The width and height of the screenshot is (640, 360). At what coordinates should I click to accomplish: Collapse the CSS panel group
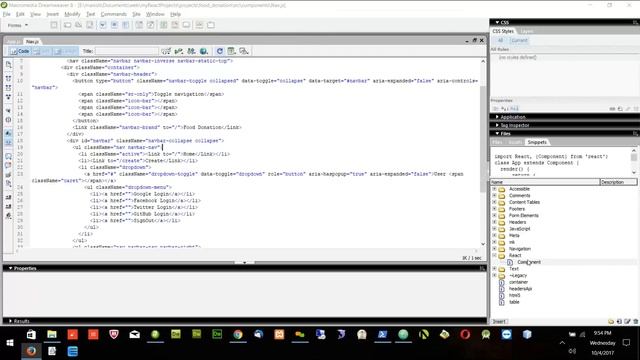coord(497,22)
